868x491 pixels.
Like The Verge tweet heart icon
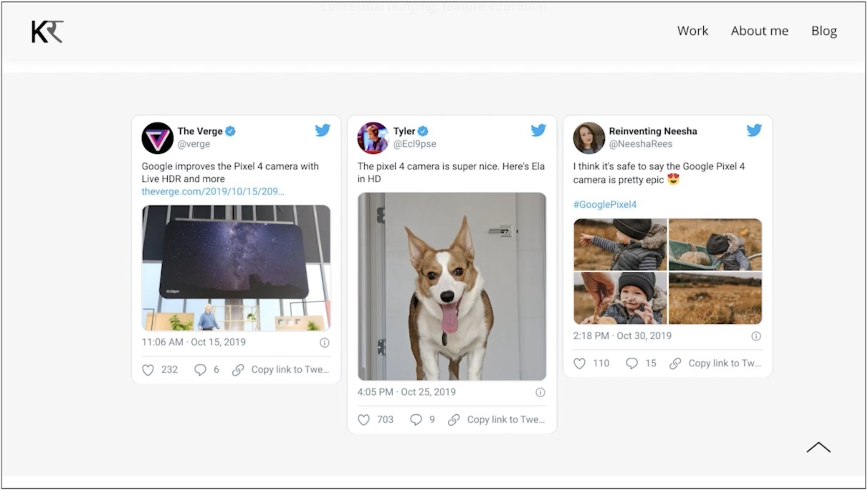click(x=148, y=370)
